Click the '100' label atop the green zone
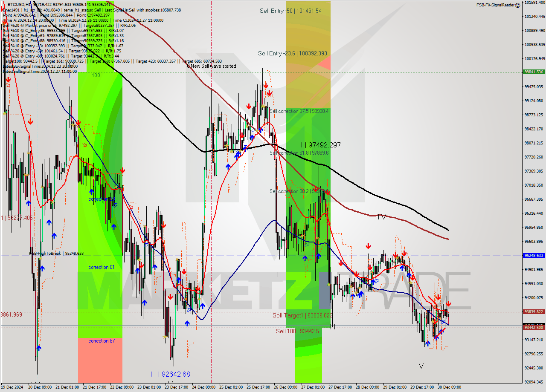 96,75
